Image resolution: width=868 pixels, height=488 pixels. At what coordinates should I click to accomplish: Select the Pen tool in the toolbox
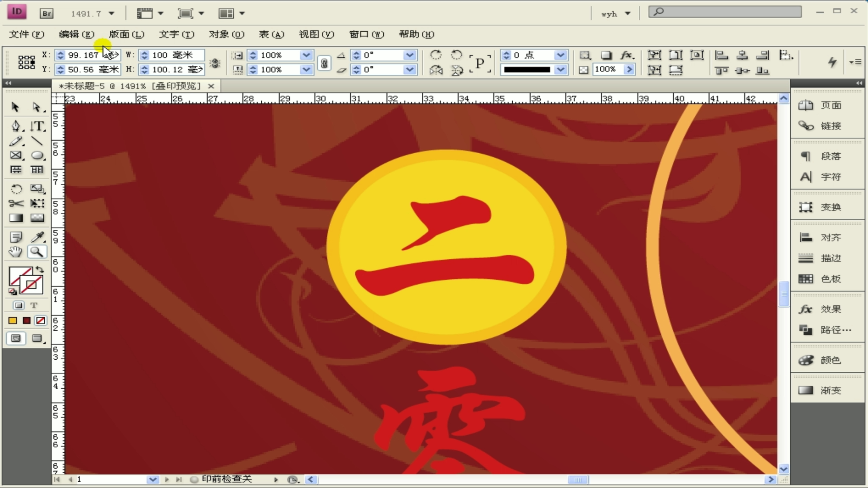tap(15, 126)
